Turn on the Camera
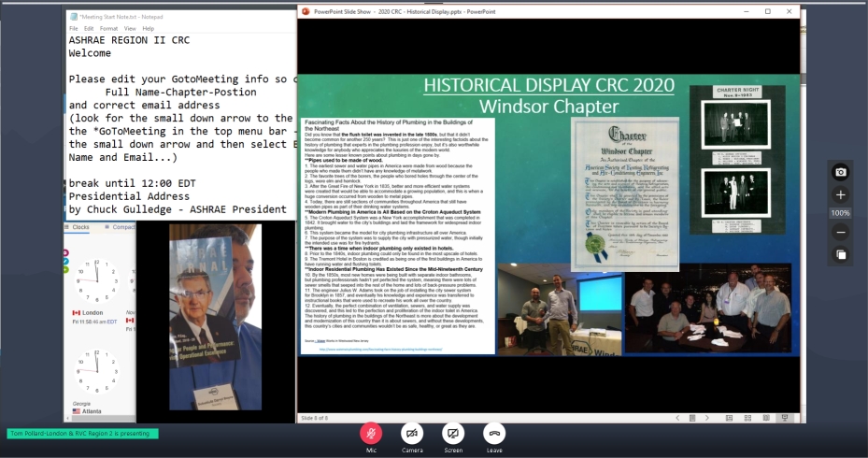Image resolution: width=868 pixels, height=458 pixels. coord(412,433)
